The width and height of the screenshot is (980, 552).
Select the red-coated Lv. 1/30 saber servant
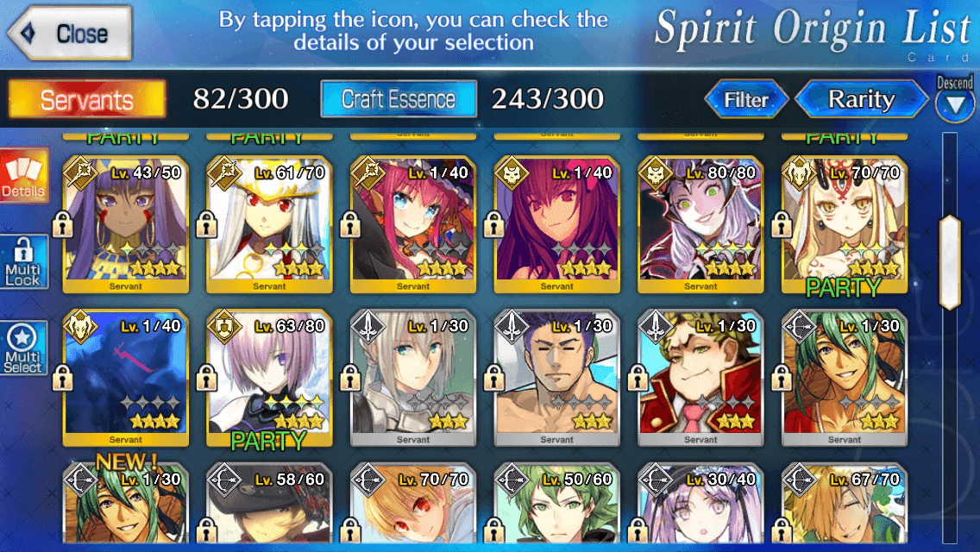pos(700,377)
